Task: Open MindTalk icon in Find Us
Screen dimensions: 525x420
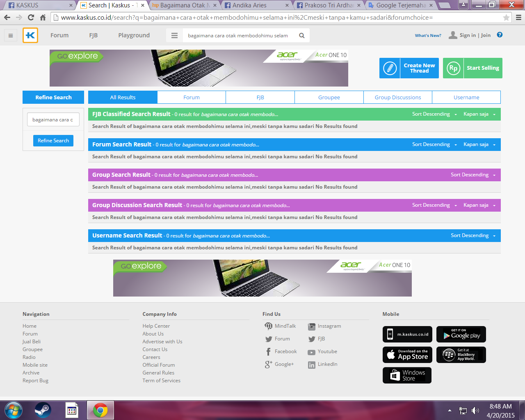Action: 269,326
